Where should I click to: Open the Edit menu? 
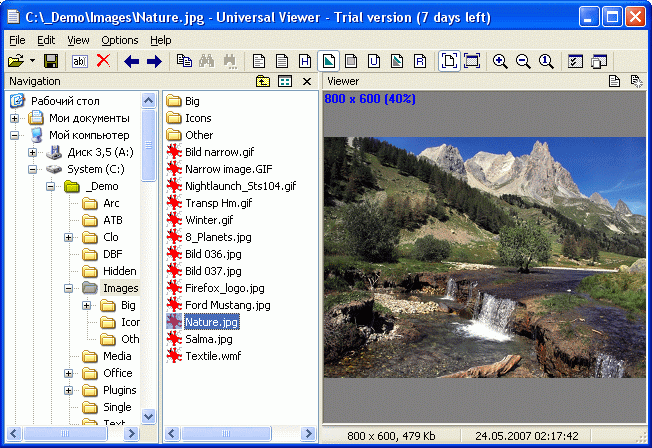pos(46,40)
